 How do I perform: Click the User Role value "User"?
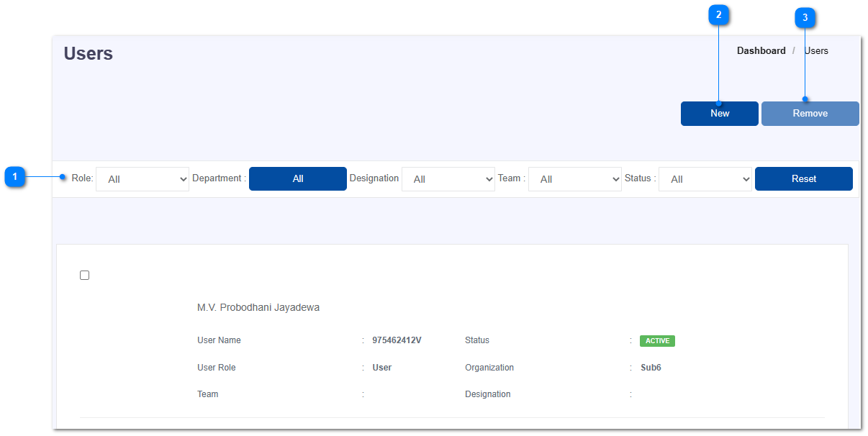pos(381,368)
